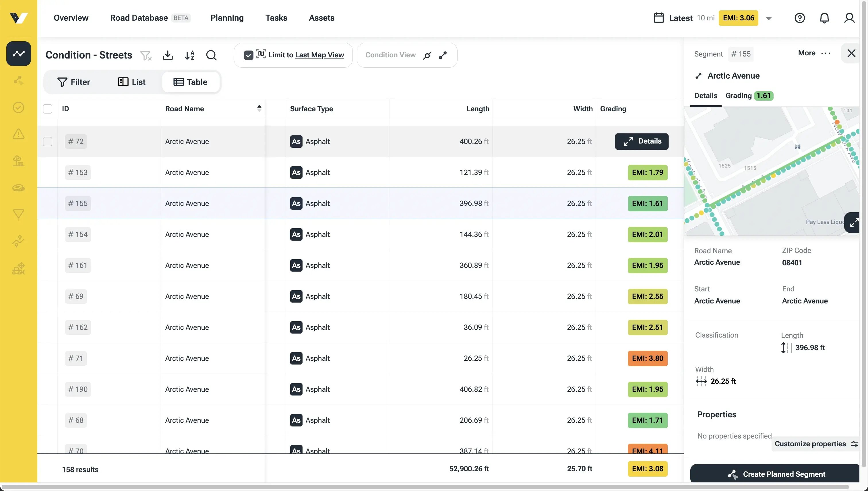
Task: Select the point condition view icon
Action: pos(427,55)
